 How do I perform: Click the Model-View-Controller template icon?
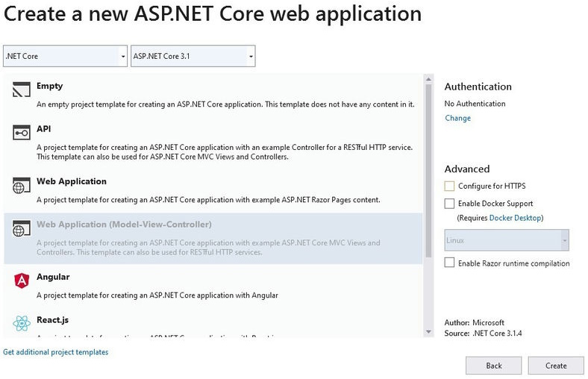[21, 230]
